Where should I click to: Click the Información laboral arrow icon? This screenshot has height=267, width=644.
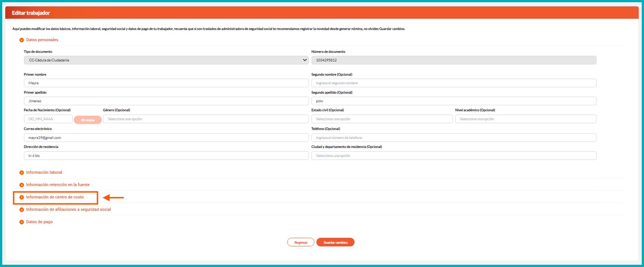[x=22, y=173]
